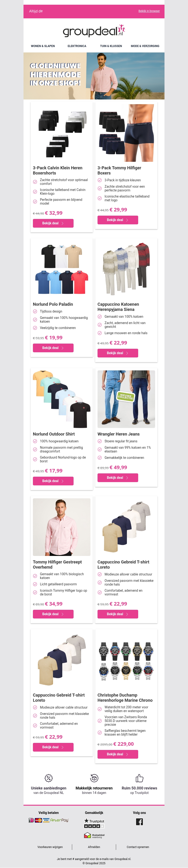
Task: Open the Trustpilot rating badge
Action: 94,823
